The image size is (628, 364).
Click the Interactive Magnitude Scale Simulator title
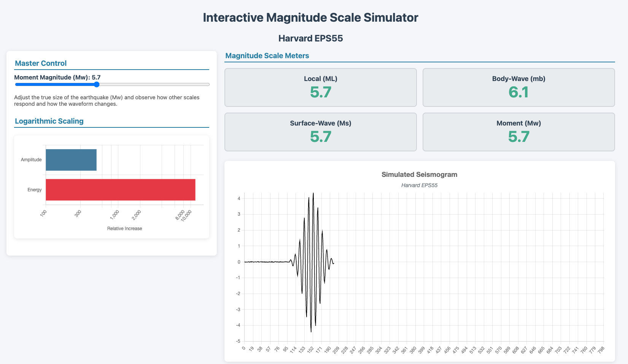[310, 17]
